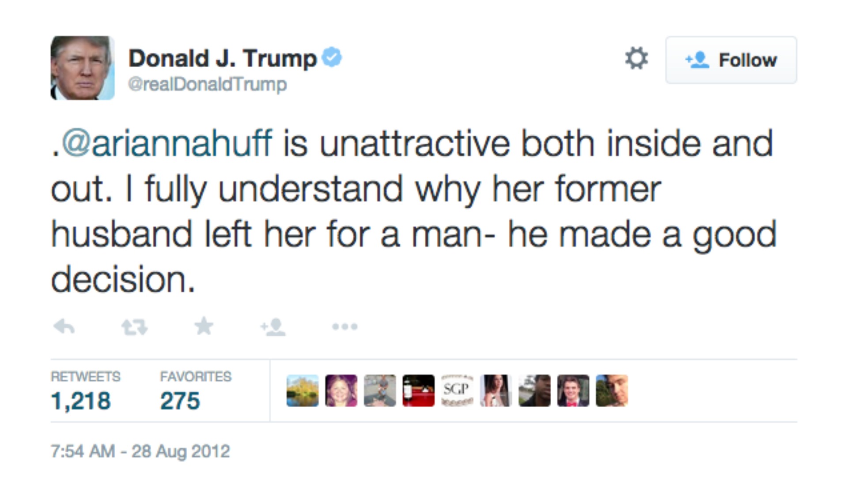The height and width of the screenshot is (504, 848).
Task: Click the follow-user icon inside the Follow button
Action: pyautogui.click(x=697, y=60)
